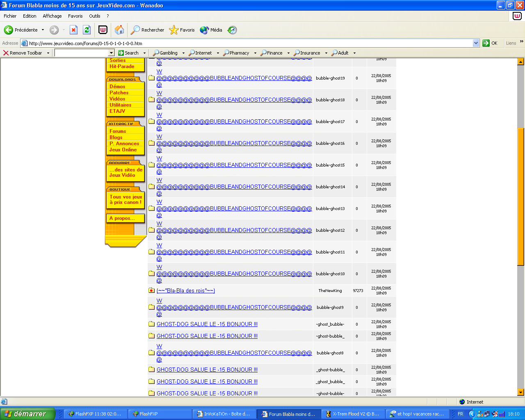Open the Affichage menu

pos(52,16)
